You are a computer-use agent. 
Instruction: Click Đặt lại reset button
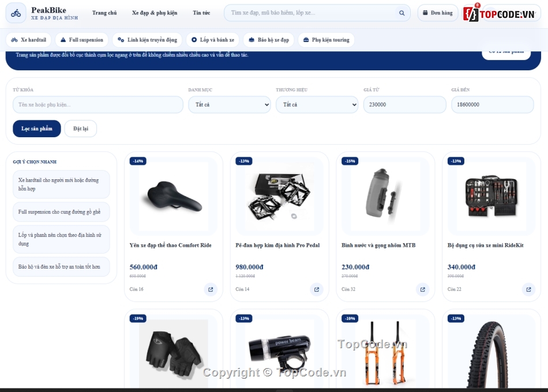pos(81,129)
